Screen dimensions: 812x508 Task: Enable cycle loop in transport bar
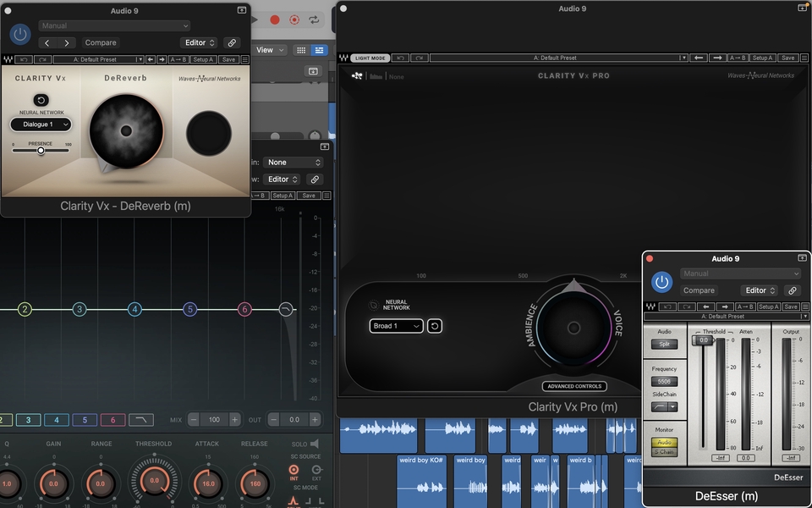pyautogui.click(x=315, y=19)
